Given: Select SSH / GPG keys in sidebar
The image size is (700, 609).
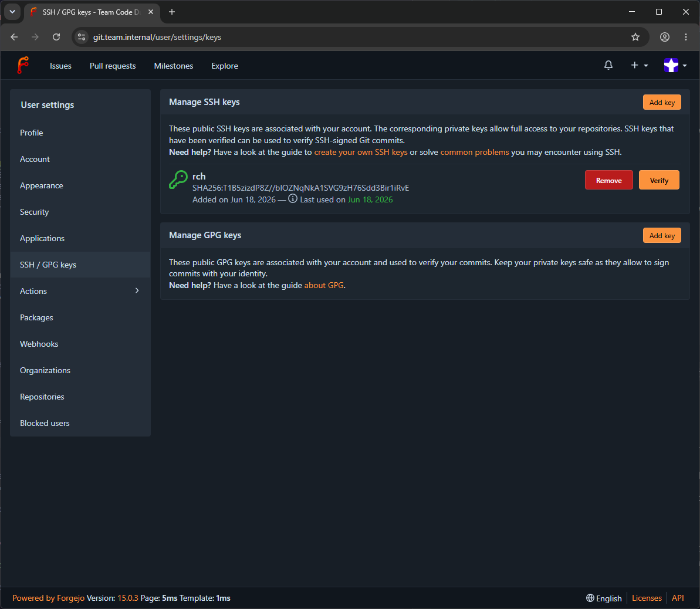Looking at the screenshot, I should (x=80, y=265).
